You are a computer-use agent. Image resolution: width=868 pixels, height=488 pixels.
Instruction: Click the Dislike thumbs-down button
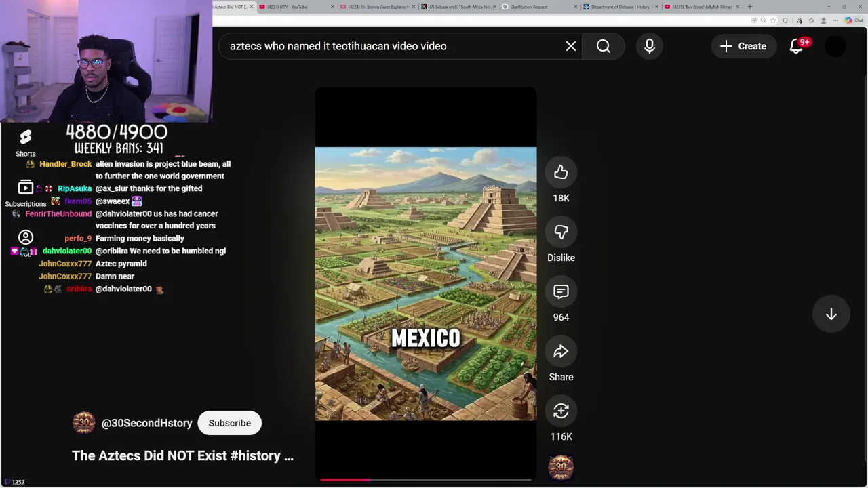pos(561,232)
